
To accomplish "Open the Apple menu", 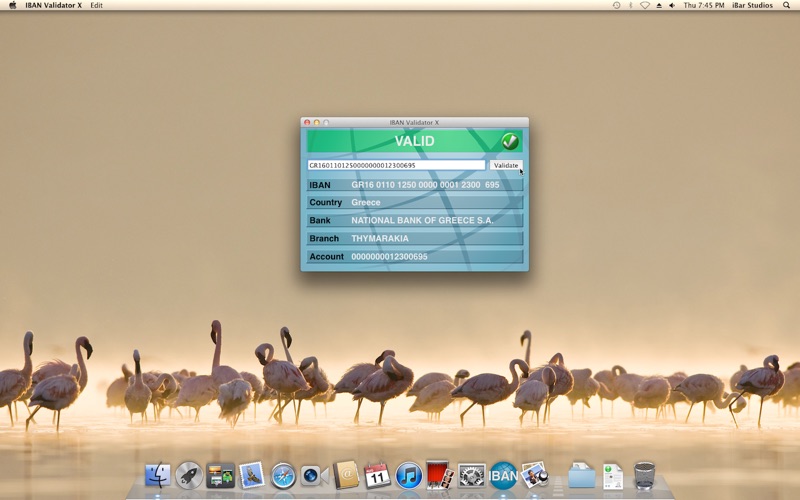I will click(x=12, y=5).
